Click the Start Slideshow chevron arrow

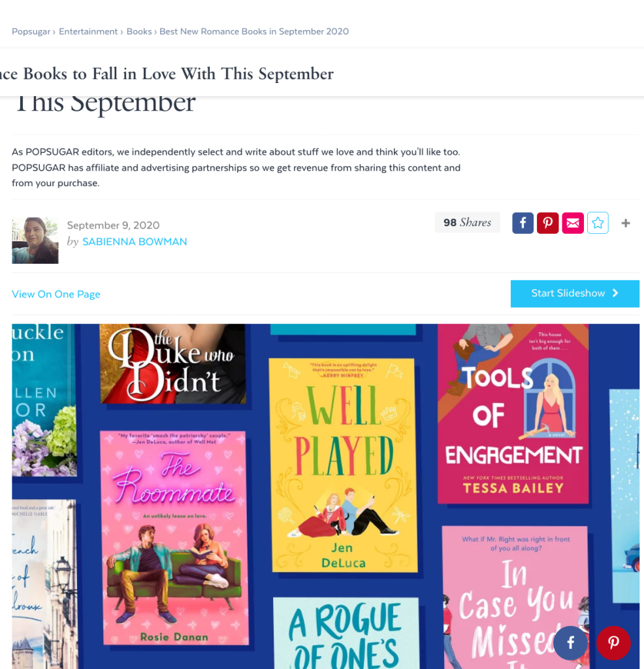615,293
